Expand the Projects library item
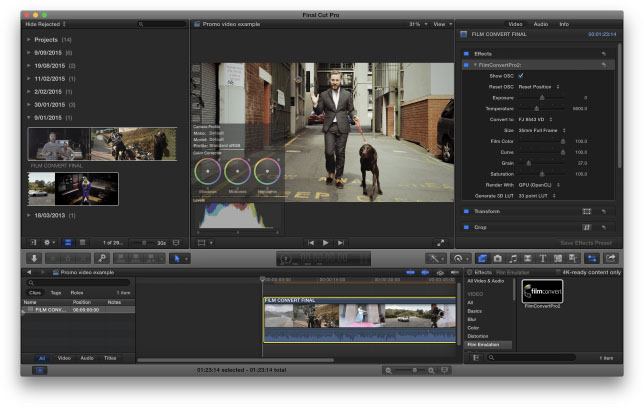Image resolution: width=644 pixels, height=407 pixels. click(29, 40)
